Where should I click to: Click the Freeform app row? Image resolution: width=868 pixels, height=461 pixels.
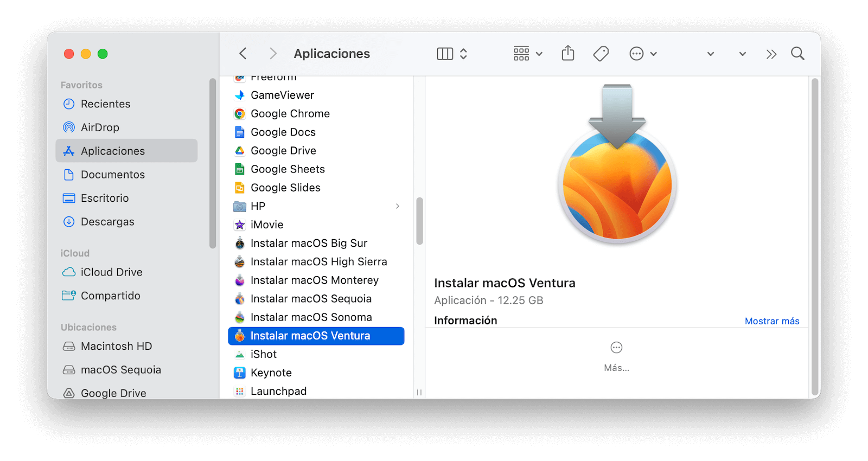click(x=316, y=79)
